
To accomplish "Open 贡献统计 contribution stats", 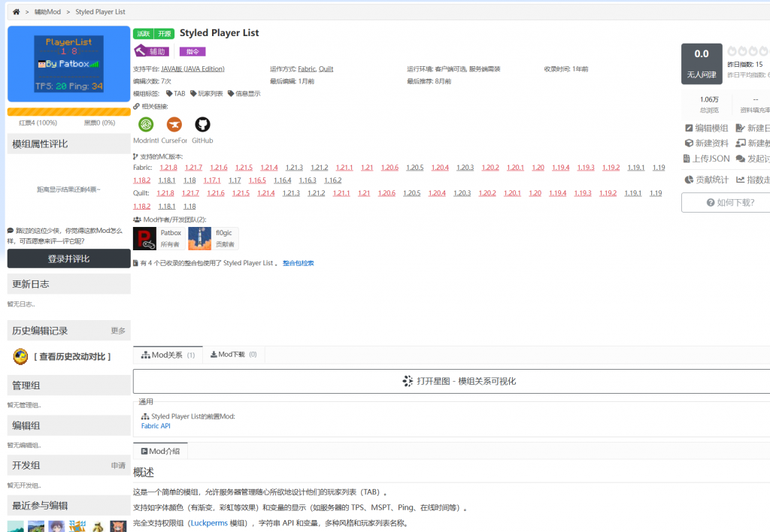I will pos(707,180).
